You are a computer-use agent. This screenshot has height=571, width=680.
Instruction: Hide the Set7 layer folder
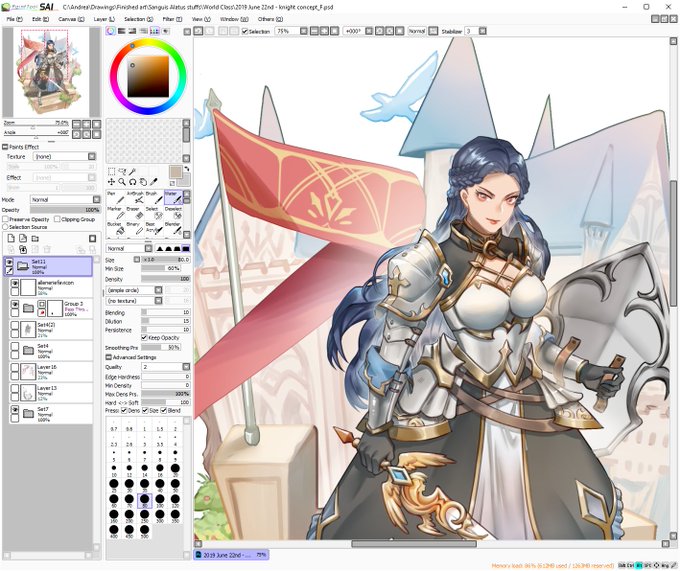[15, 409]
